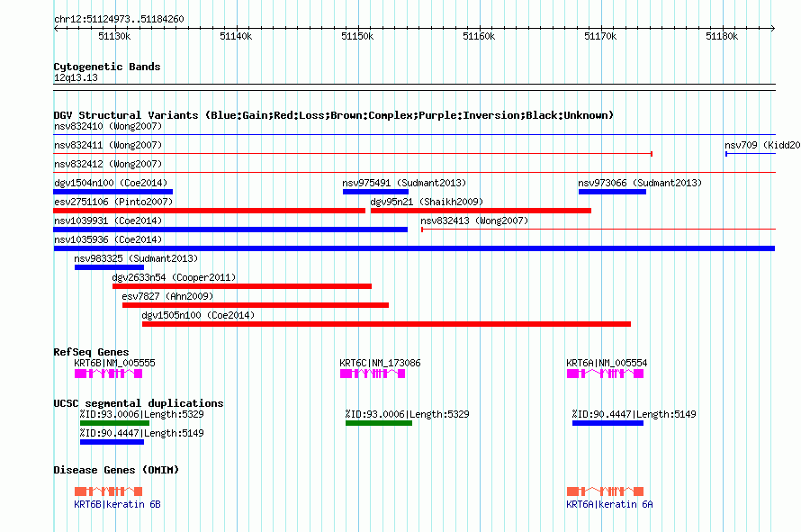Screen dimensions: 801x532
Task: Click the KRT6B|NM_005555 gene label
Action: pyautogui.click(x=114, y=363)
